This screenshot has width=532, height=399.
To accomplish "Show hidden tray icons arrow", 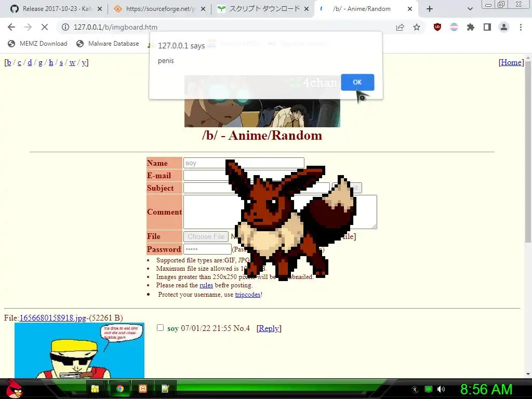I will click(x=415, y=389).
